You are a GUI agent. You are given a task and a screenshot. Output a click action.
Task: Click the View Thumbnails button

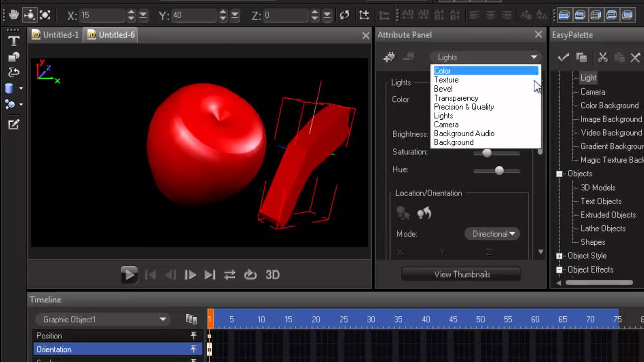[x=461, y=274]
